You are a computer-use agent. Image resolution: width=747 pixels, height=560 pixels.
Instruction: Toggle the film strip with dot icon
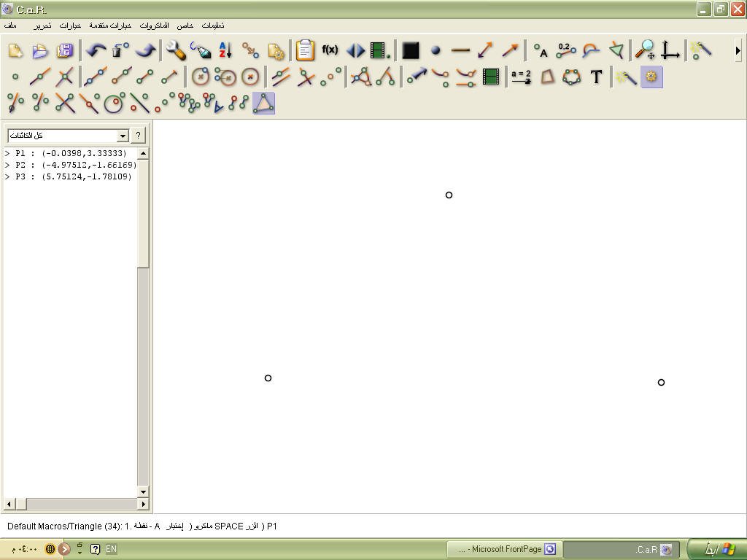point(379,50)
